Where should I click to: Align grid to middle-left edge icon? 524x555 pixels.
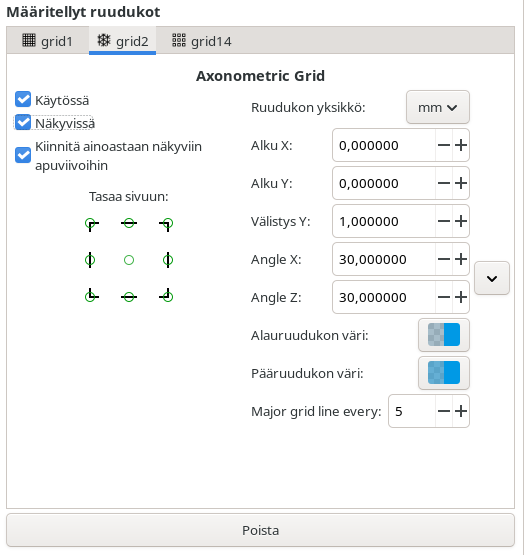[90, 260]
